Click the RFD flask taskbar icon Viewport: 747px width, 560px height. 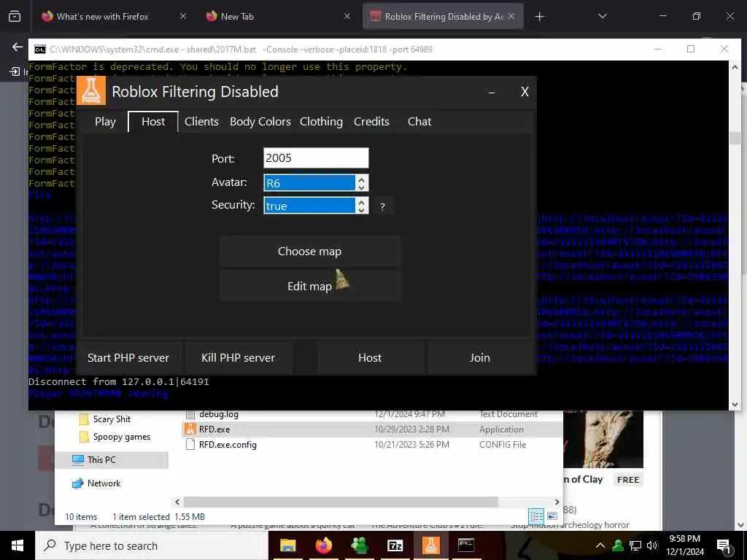tap(430, 545)
